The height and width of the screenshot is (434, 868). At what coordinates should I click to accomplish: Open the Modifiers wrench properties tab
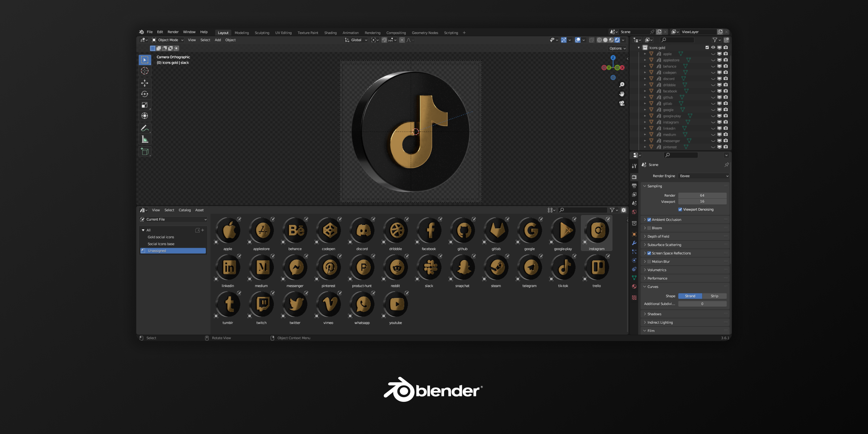tap(634, 243)
